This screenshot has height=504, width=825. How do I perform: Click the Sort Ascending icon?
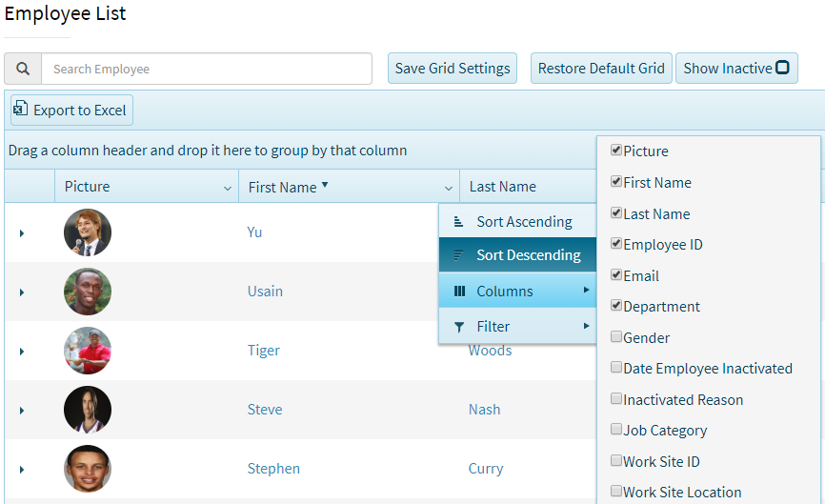pos(459,222)
